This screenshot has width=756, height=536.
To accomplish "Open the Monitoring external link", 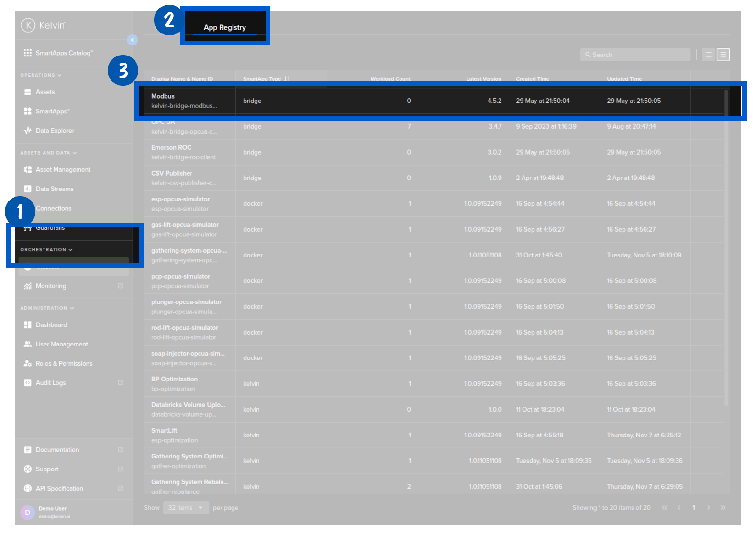I will [x=51, y=286].
